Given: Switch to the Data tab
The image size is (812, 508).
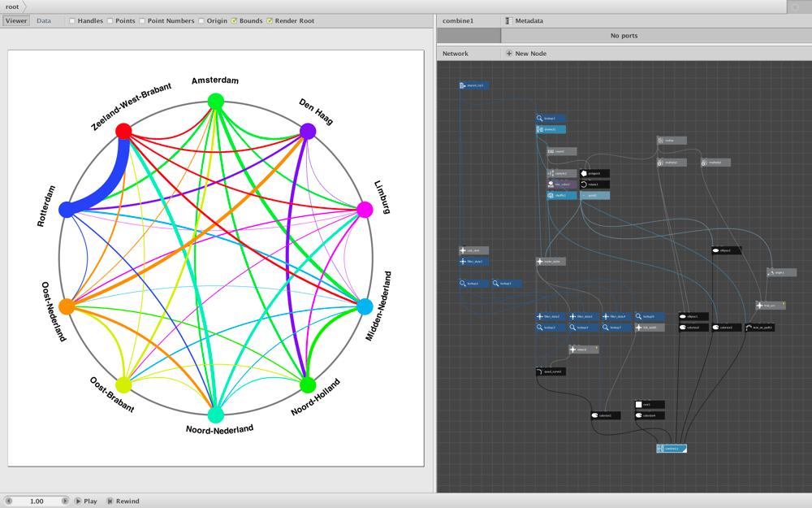Looking at the screenshot, I should point(44,21).
